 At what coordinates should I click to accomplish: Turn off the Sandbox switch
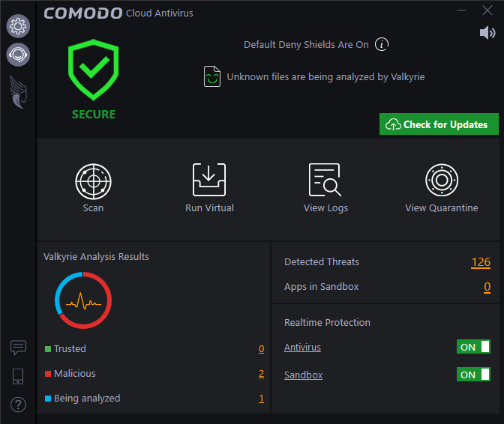tap(473, 375)
